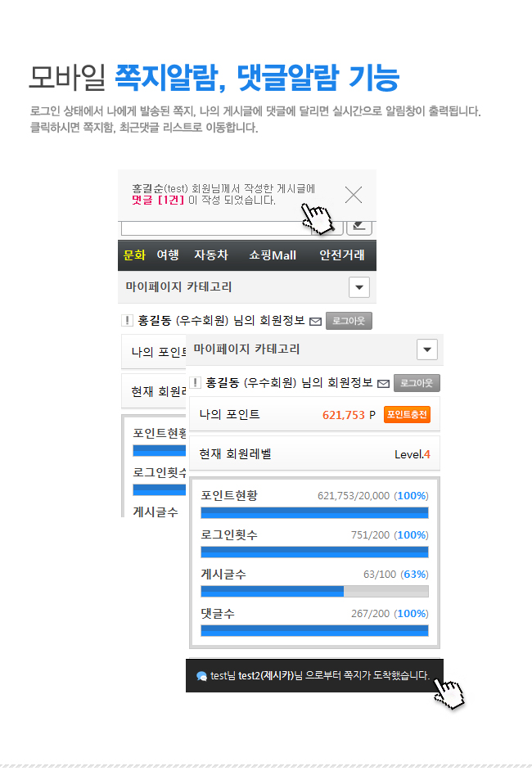Select the 자동차 menu tab

(x=211, y=255)
